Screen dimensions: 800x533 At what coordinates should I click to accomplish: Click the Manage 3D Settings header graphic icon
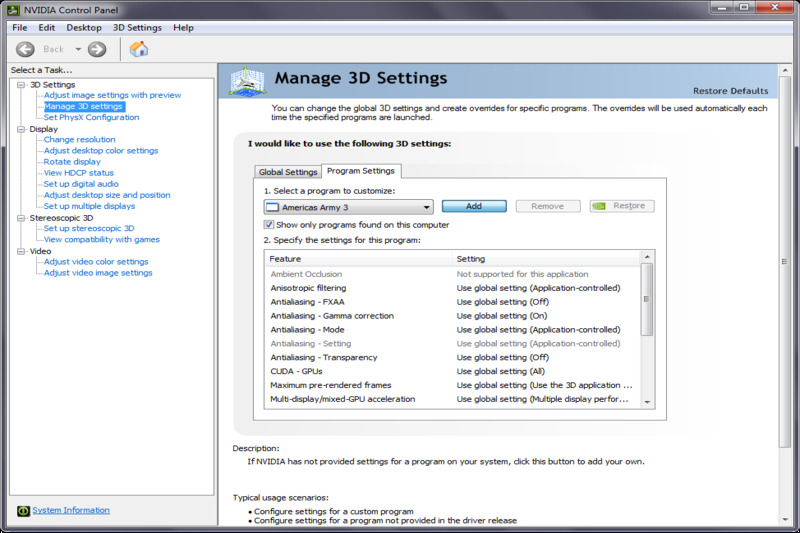[x=247, y=81]
